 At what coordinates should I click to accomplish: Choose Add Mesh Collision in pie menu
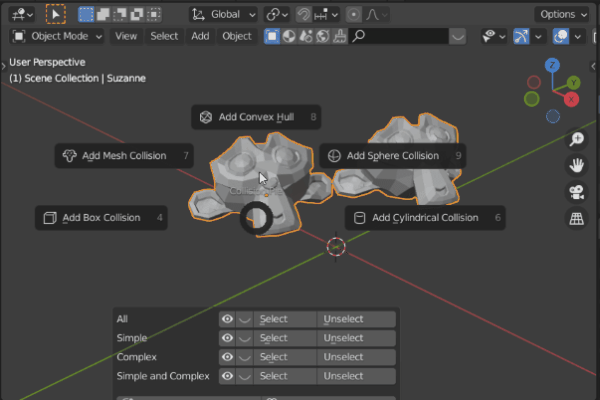(124, 156)
